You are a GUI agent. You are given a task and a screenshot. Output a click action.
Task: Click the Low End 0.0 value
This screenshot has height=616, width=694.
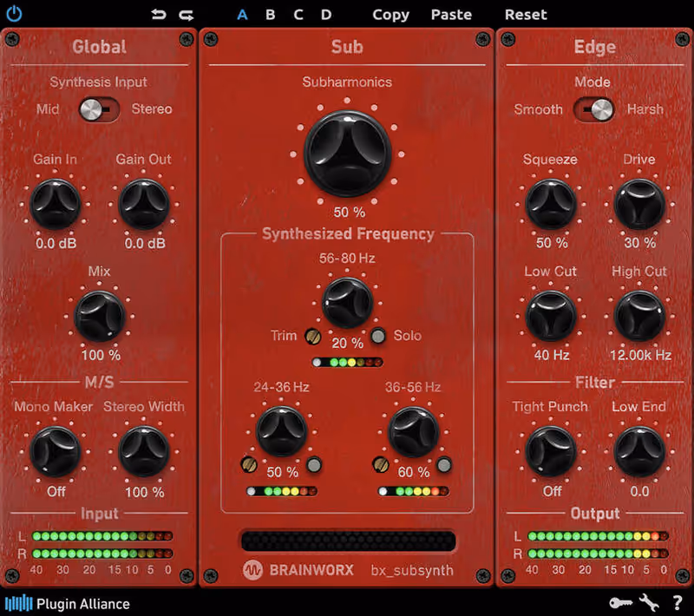pos(639,491)
